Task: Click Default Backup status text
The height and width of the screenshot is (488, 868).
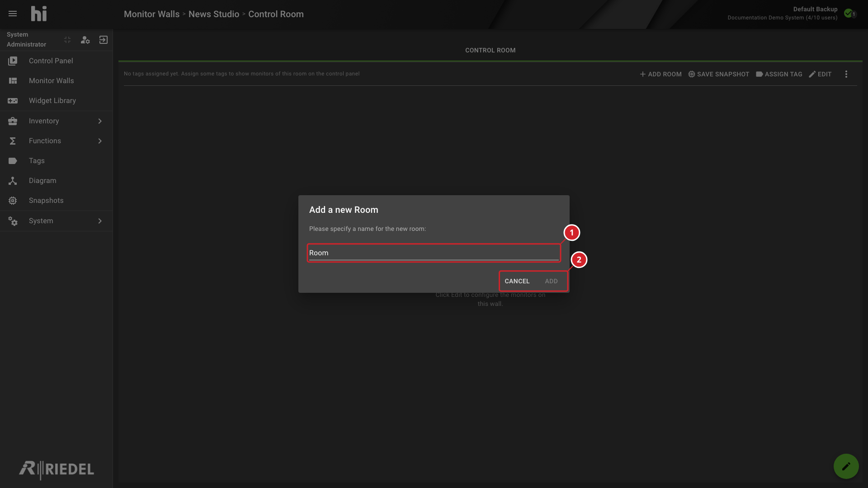Action: click(815, 9)
